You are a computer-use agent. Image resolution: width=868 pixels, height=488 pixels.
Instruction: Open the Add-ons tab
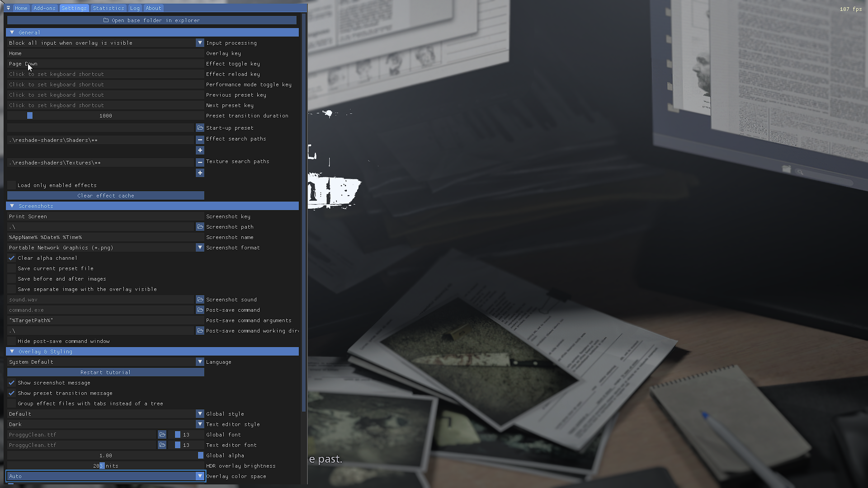(44, 8)
